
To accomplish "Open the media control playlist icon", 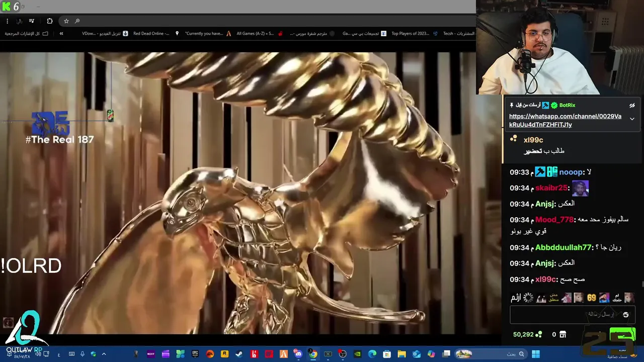I will [32, 21].
